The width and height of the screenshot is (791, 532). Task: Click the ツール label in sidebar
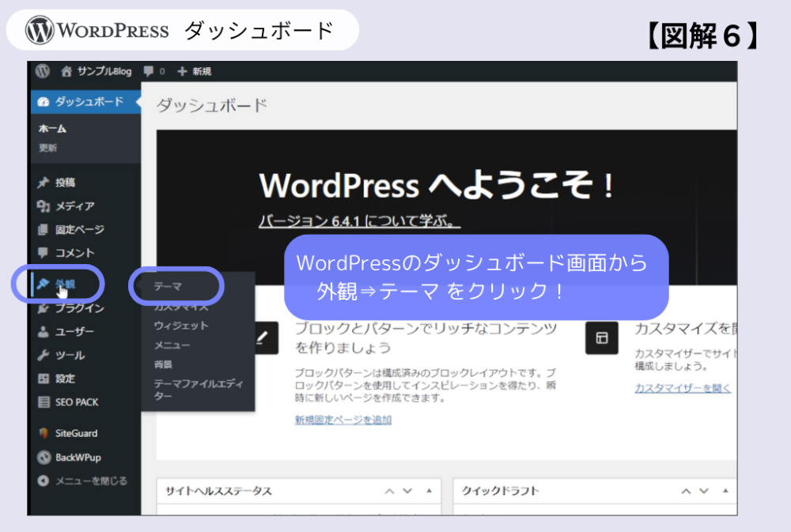(x=70, y=356)
